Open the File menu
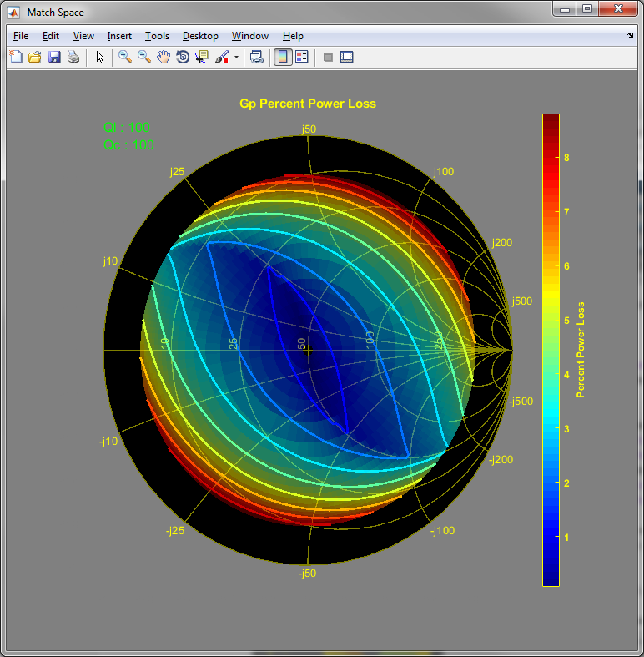Screen dimensions: 644x657 pos(21,36)
